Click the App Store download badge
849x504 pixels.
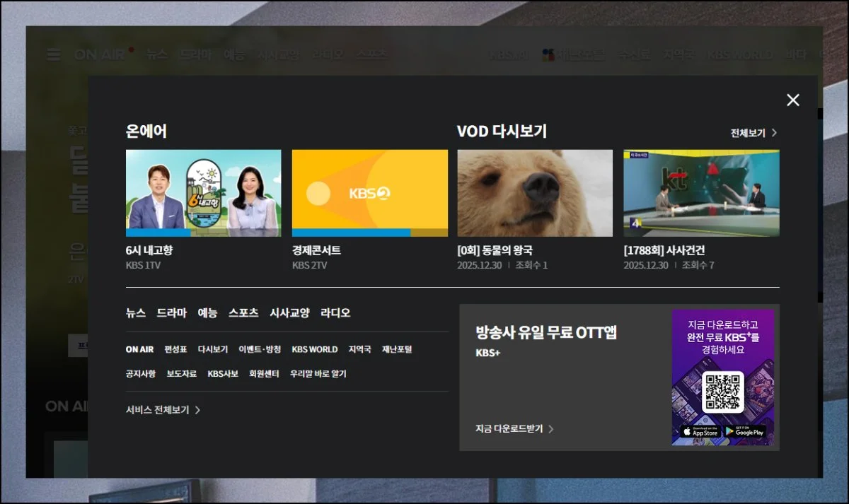click(699, 431)
